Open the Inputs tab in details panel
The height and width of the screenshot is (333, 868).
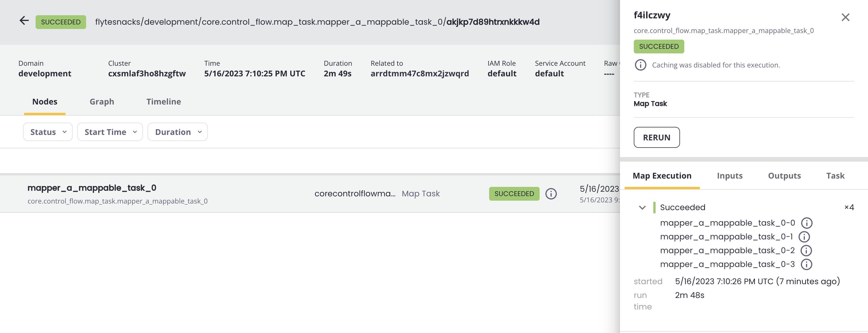point(730,176)
